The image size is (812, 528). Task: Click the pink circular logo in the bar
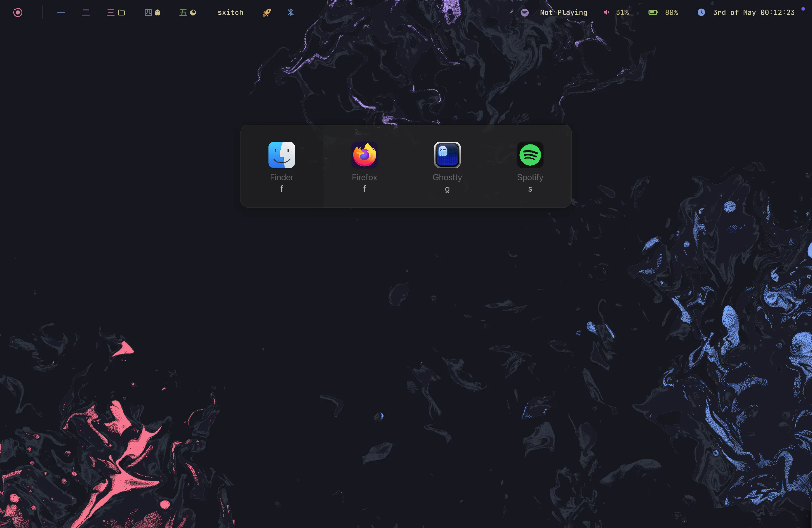point(18,13)
